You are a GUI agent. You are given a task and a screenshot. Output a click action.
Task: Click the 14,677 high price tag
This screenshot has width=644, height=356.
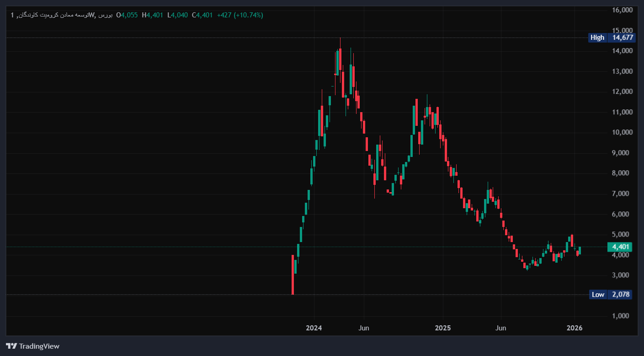click(x=620, y=38)
